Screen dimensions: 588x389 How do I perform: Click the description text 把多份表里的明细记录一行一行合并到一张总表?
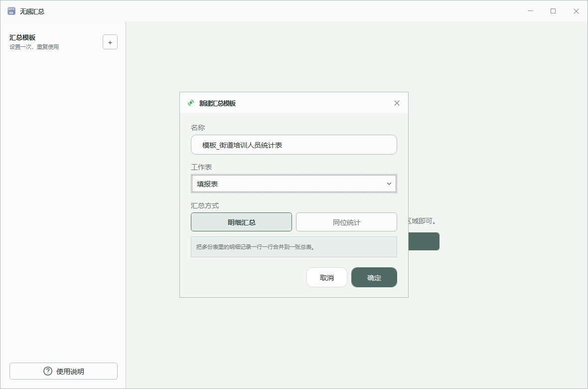tap(255, 247)
